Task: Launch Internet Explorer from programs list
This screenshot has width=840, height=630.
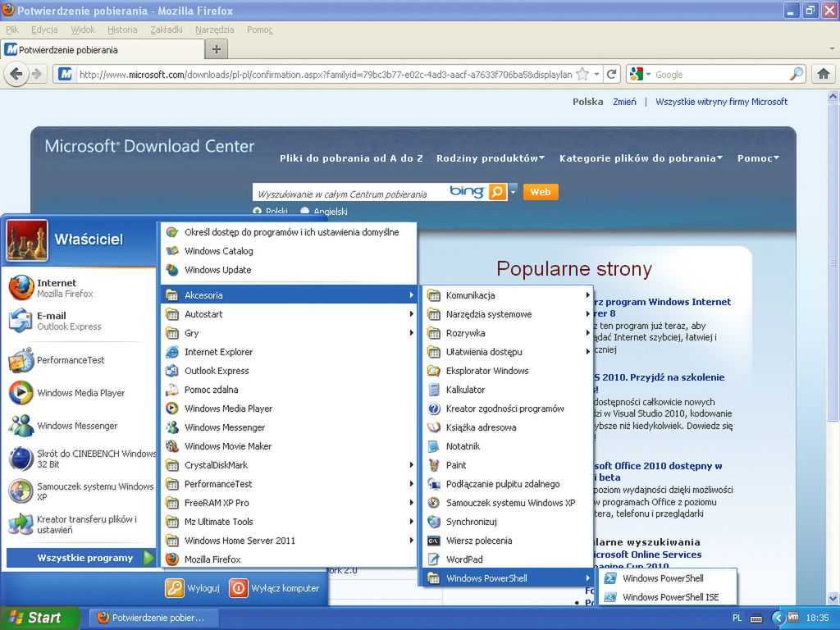Action: pyautogui.click(x=289, y=352)
